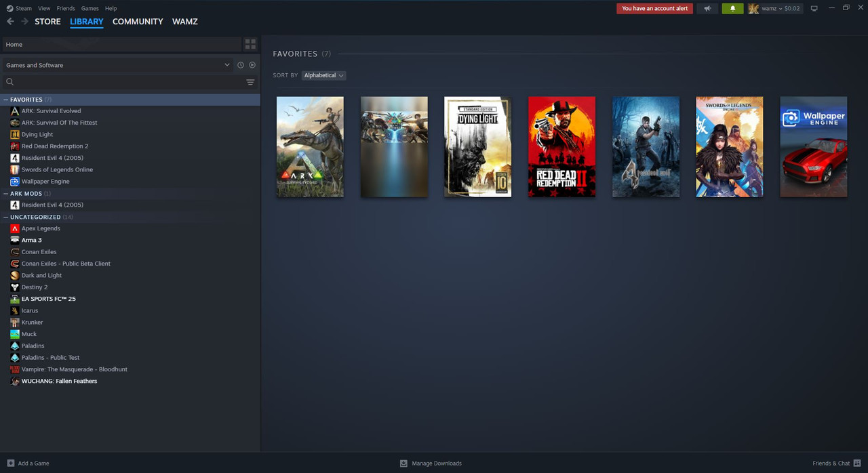Click the Krunker list icon

[15, 323]
